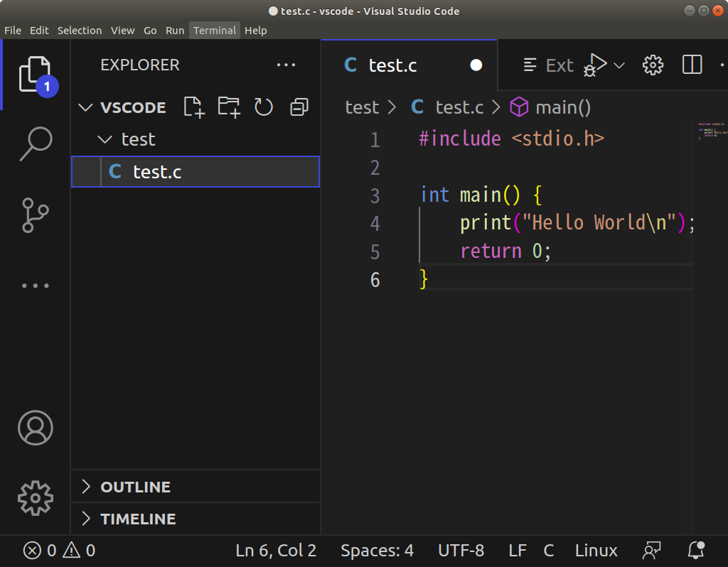The width and height of the screenshot is (728, 567).
Task: Change language mode via C status item
Action: [x=548, y=551]
